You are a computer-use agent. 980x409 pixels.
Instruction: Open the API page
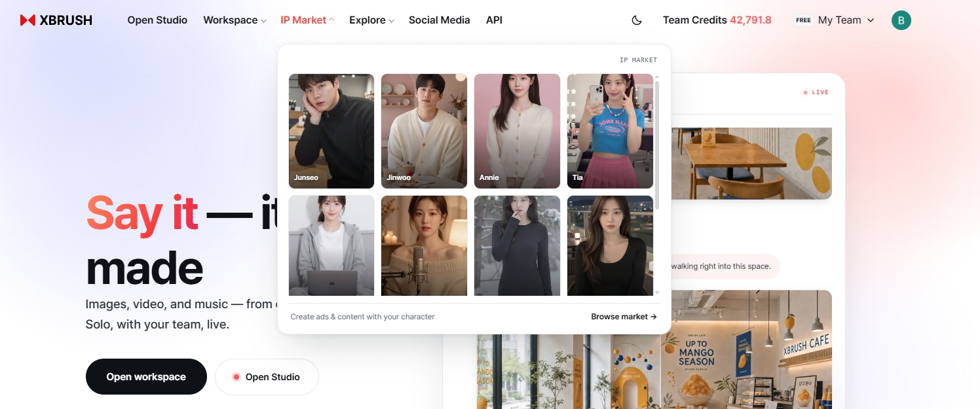(x=494, y=20)
